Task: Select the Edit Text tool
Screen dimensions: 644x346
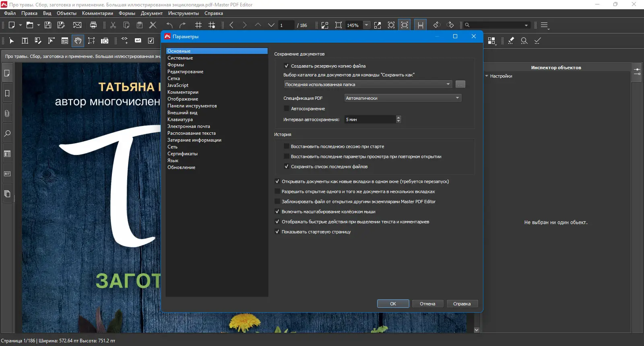Action: tap(25, 41)
